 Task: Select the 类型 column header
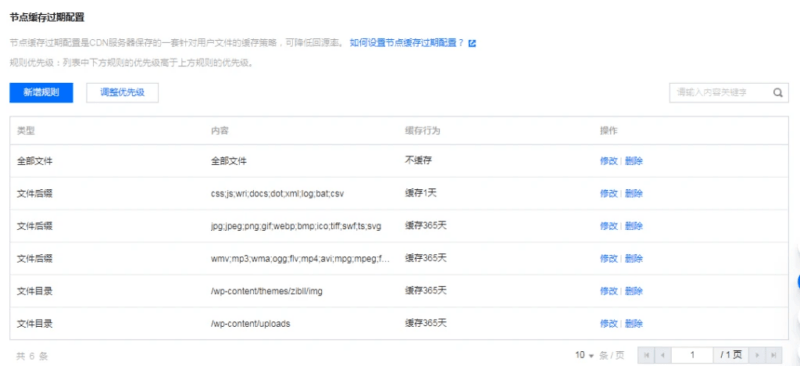click(x=26, y=131)
